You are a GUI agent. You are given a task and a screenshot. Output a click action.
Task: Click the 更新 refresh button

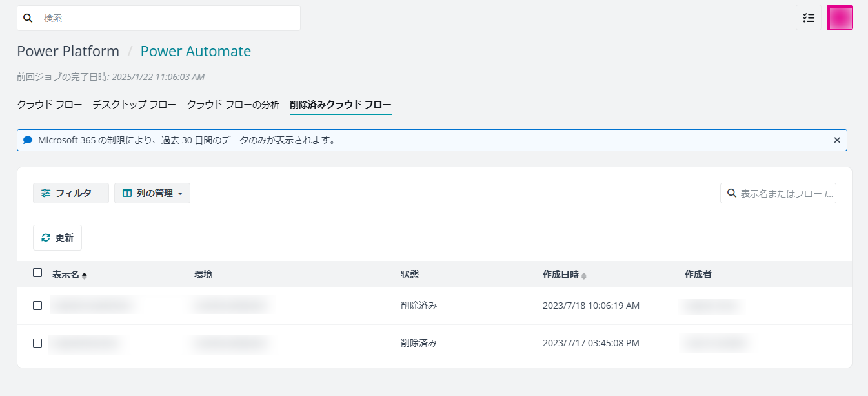point(57,238)
